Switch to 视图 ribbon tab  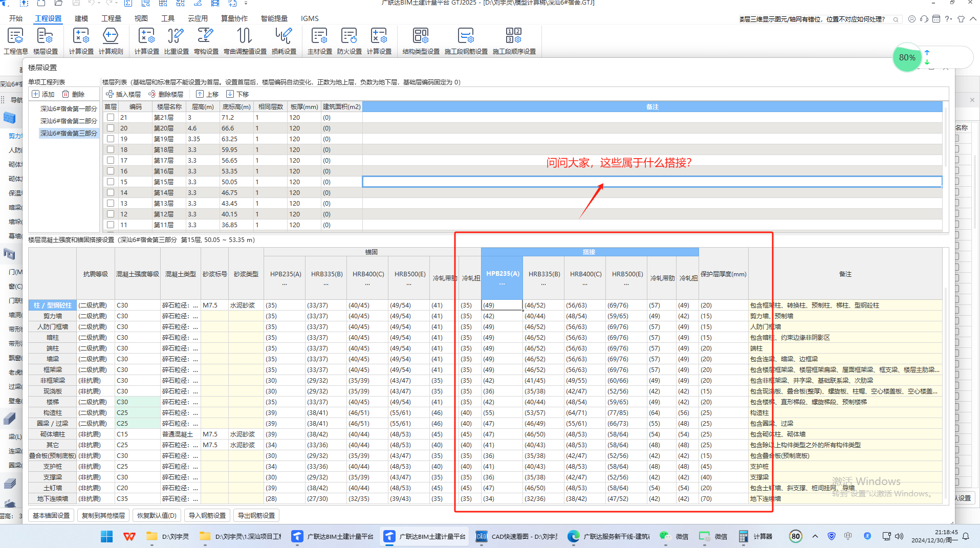pos(141,18)
